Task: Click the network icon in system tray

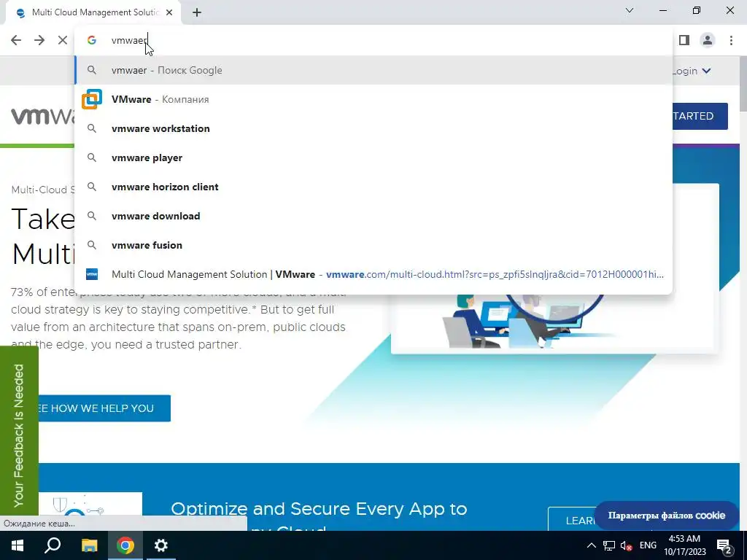Action: pos(609,545)
